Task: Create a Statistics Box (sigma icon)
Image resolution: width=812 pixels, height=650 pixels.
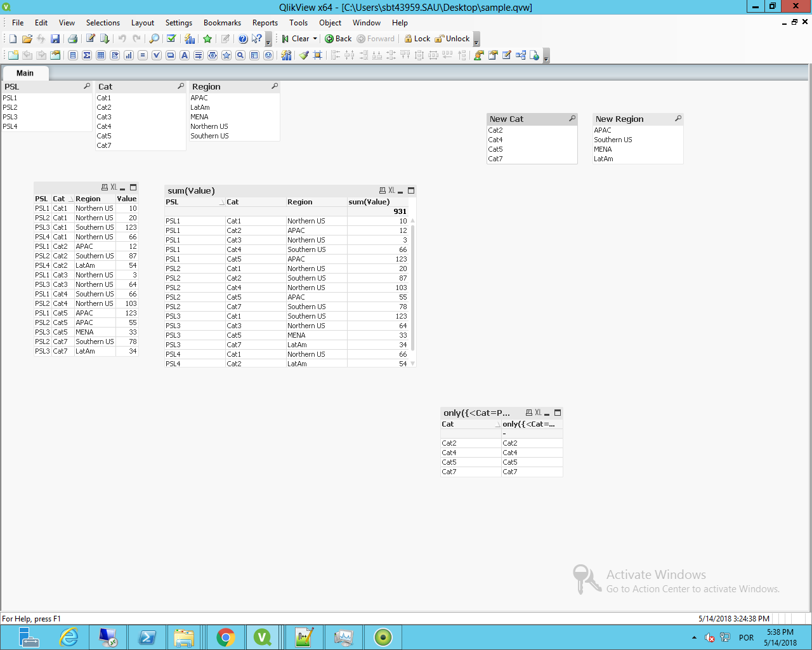Action: (x=87, y=55)
